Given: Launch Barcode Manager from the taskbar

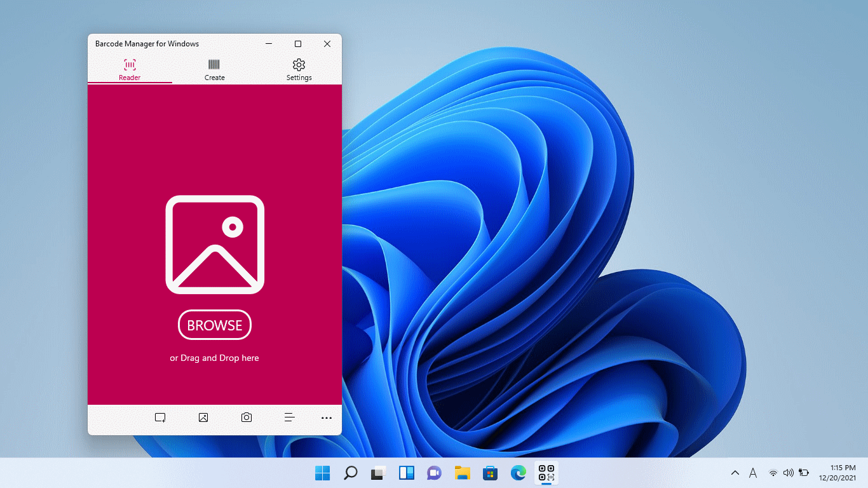Looking at the screenshot, I should pos(545,473).
